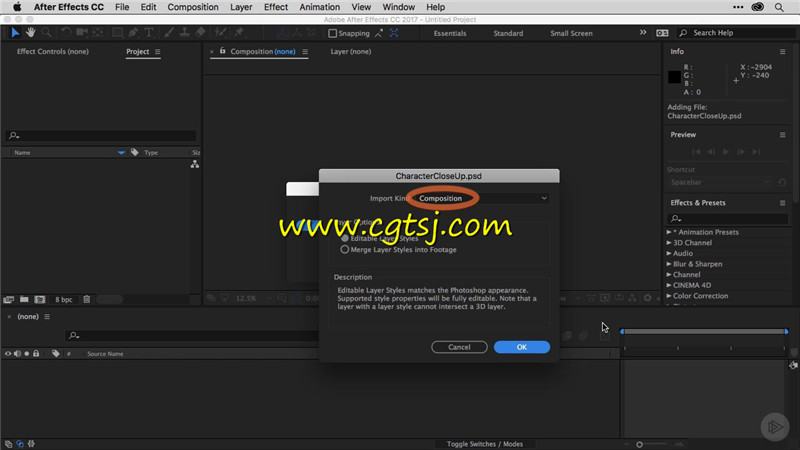The width and height of the screenshot is (800, 450).
Task: Click the Info panel color sample swatch
Action: point(674,77)
